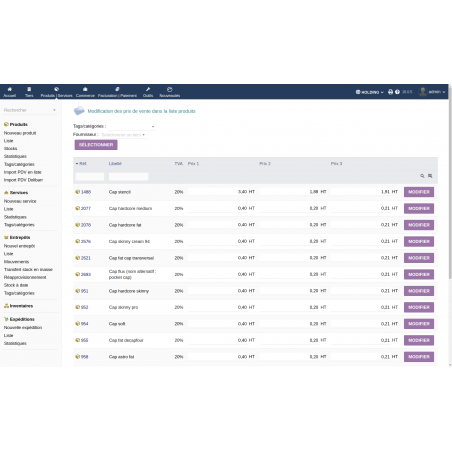Click the page vertical scrollbar

450,187
